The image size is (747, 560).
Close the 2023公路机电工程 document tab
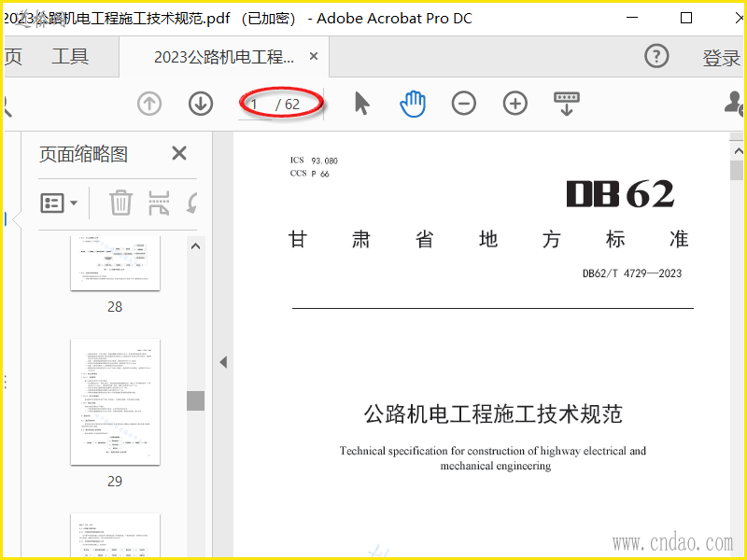pyautogui.click(x=314, y=56)
